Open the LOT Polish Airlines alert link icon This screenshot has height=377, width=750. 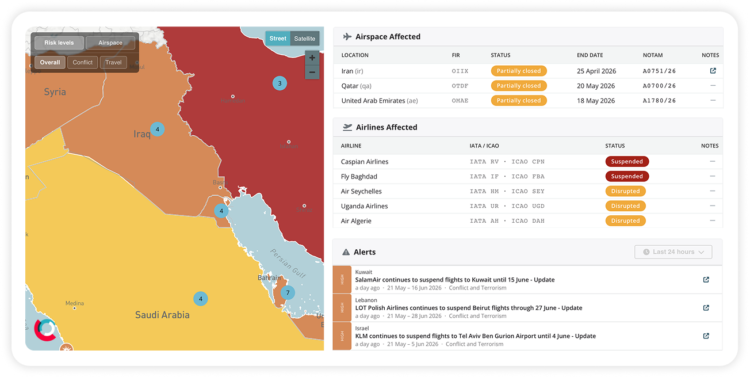[x=706, y=308]
